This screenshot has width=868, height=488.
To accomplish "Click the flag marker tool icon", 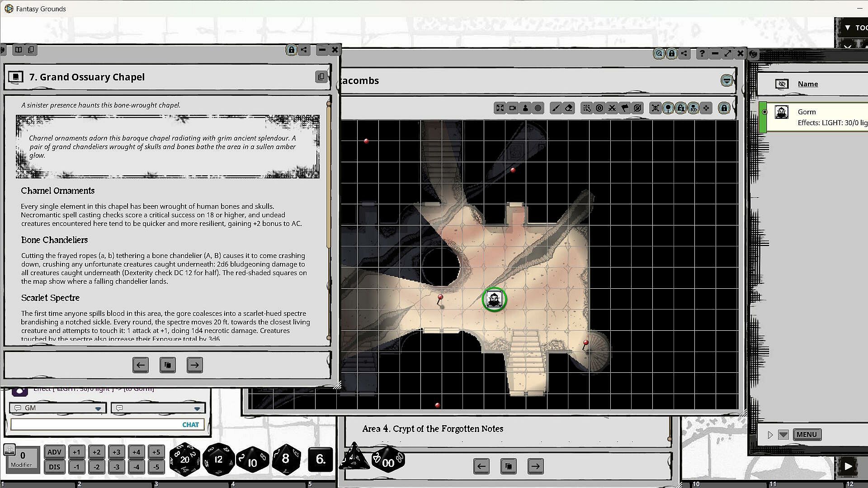I will (624, 108).
